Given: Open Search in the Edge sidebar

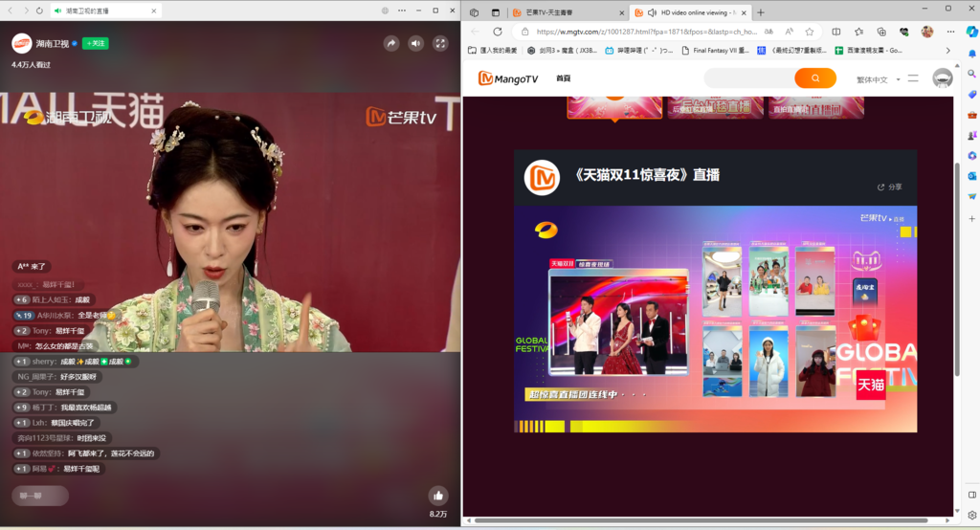Looking at the screenshot, I should (x=972, y=74).
